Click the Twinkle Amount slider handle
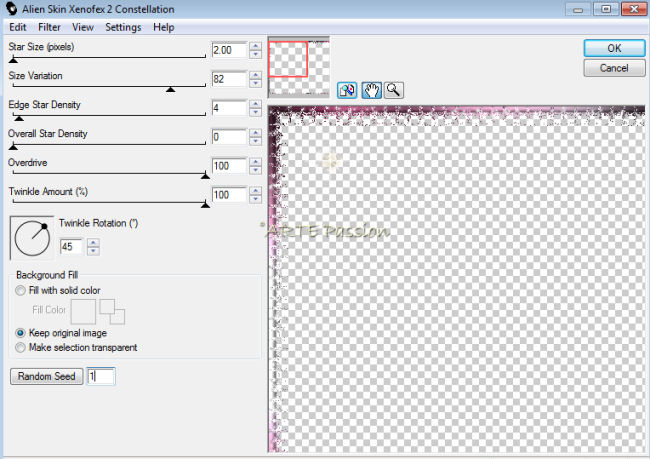This screenshot has height=459, width=650. click(205, 205)
